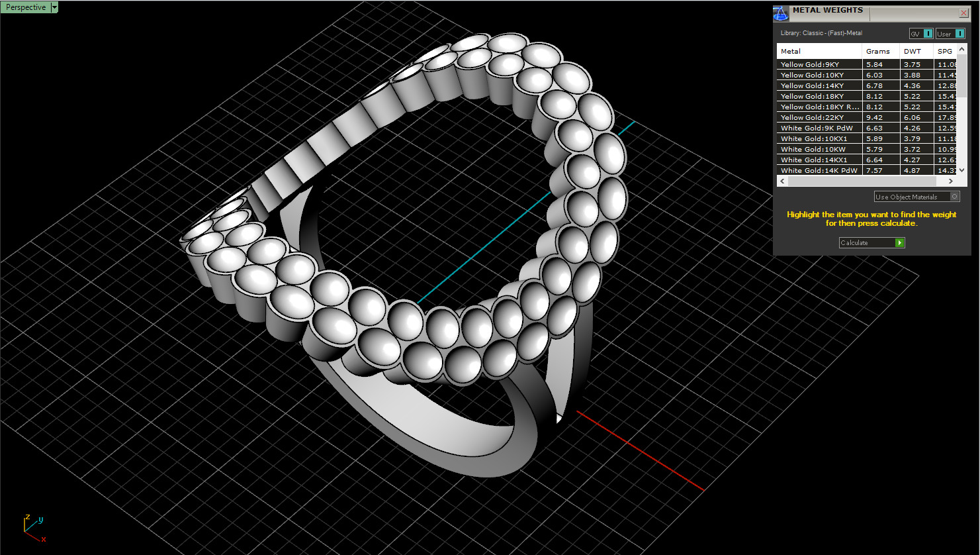This screenshot has height=555, width=980.
Task: Select the Yellow Gold:22KY row
Action: 867,117
